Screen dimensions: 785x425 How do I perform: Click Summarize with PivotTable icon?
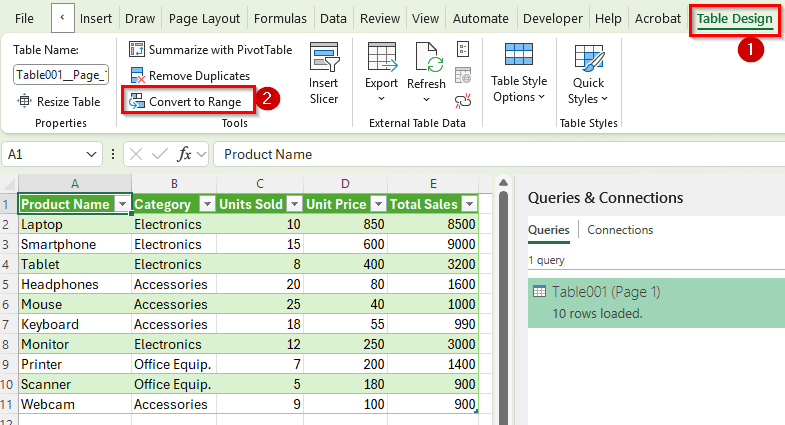coord(137,50)
